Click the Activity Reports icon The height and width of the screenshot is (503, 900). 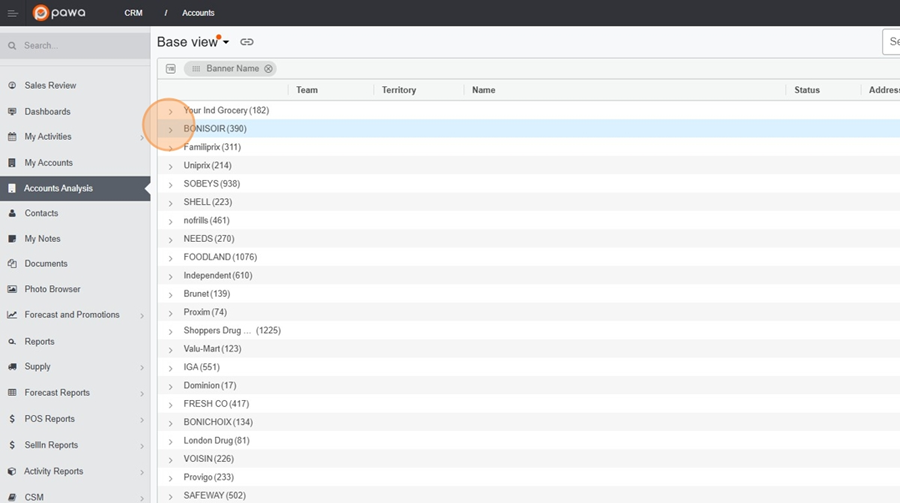pos(12,471)
